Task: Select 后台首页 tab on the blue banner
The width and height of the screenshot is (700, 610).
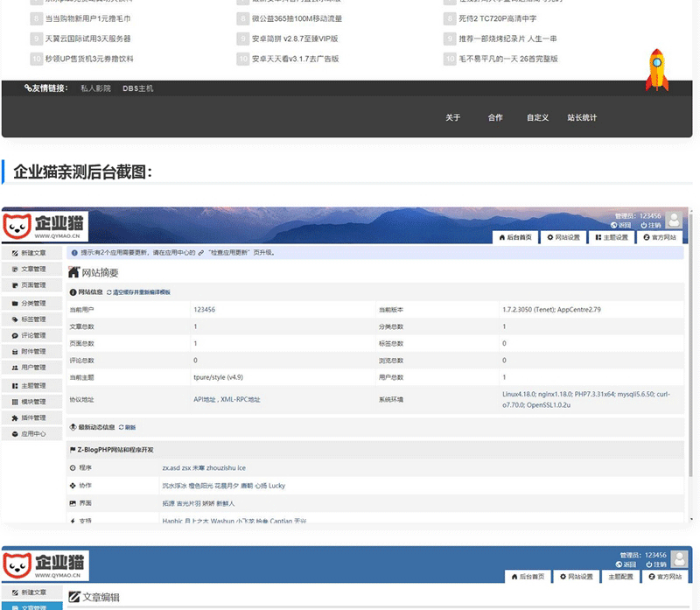Action: pyautogui.click(x=528, y=577)
